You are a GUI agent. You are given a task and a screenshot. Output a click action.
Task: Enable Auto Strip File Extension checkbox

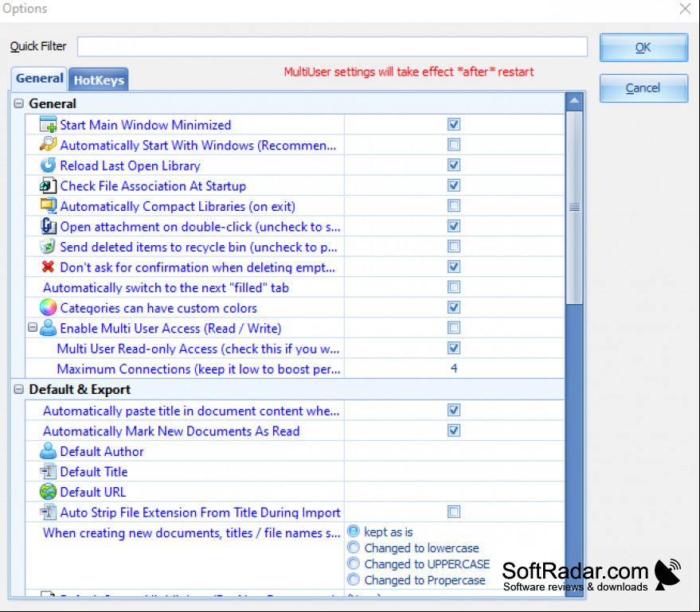(454, 512)
